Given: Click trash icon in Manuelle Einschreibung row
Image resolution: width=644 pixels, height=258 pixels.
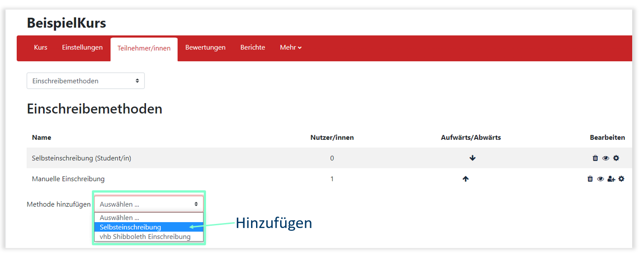Looking at the screenshot, I should (x=590, y=179).
